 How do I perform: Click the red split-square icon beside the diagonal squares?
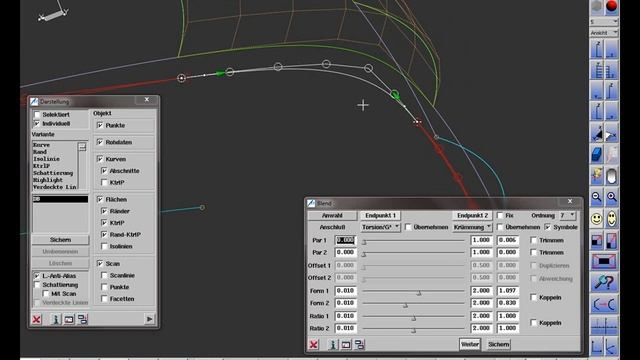coord(611,241)
